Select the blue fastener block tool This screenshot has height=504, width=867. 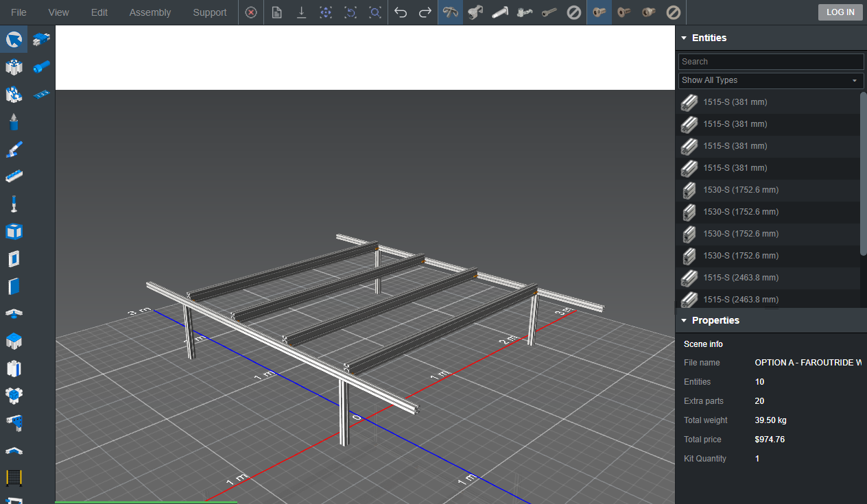(41, 39)
